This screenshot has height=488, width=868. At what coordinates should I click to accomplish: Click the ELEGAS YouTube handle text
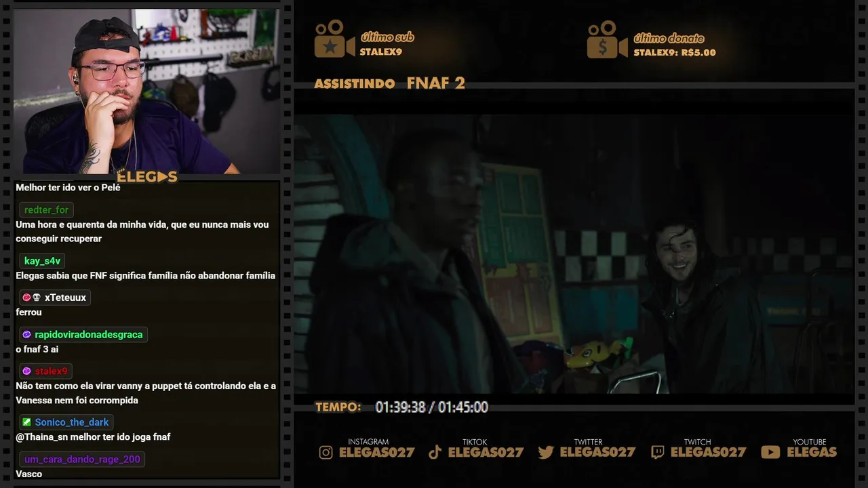(x=812, y=452)
